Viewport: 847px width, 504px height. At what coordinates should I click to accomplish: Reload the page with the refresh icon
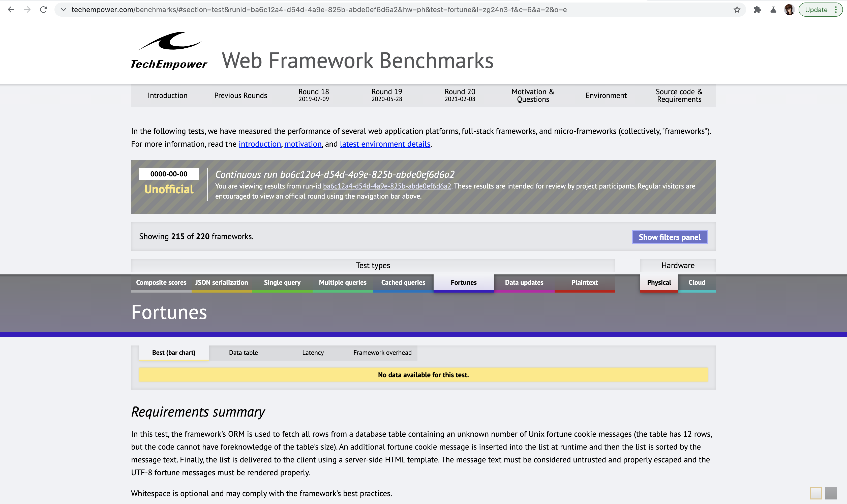(44, 10)
